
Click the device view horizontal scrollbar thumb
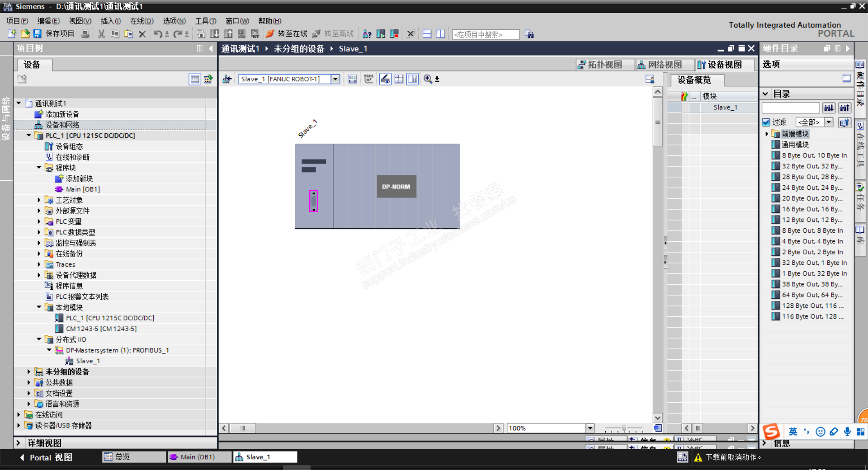[x=243, y=428]
